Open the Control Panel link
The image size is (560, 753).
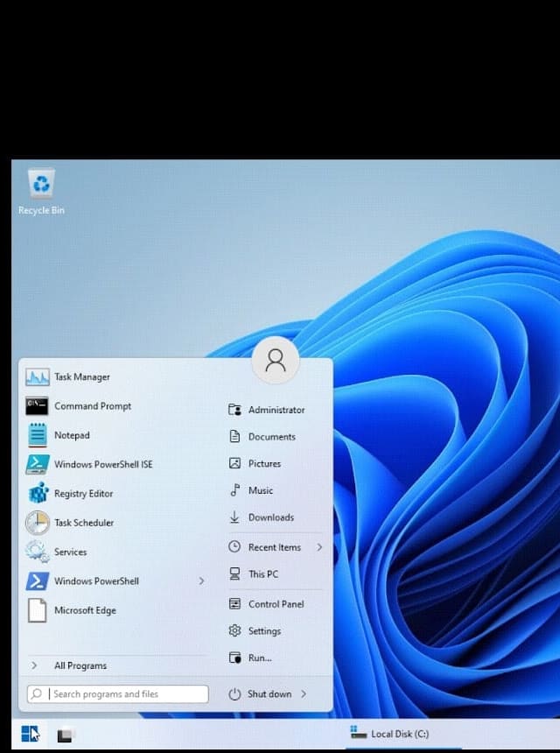point(276,603)
